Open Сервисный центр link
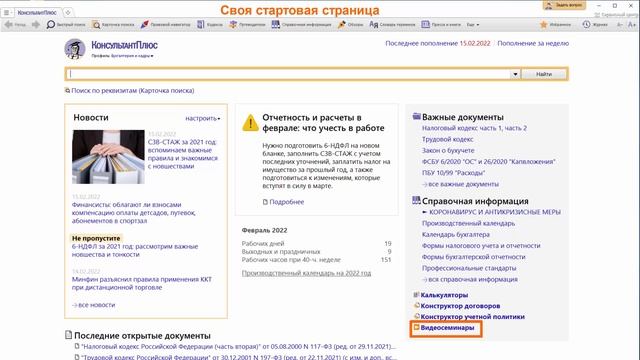 pos(616,15)
